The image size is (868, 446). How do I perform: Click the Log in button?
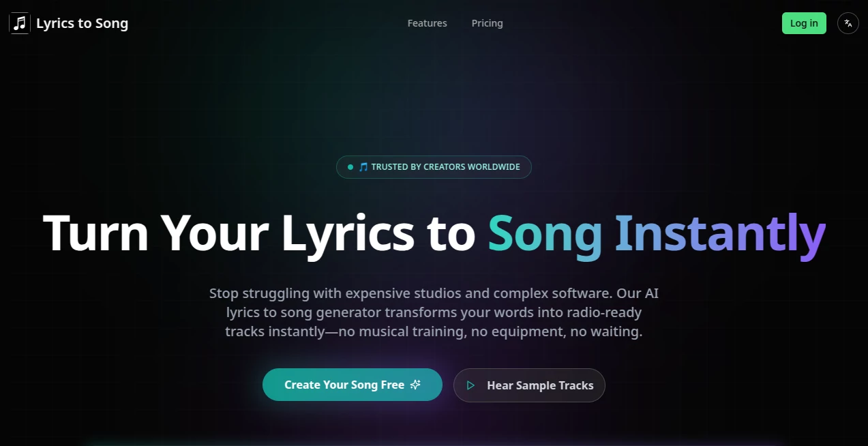tap(804, 23)
